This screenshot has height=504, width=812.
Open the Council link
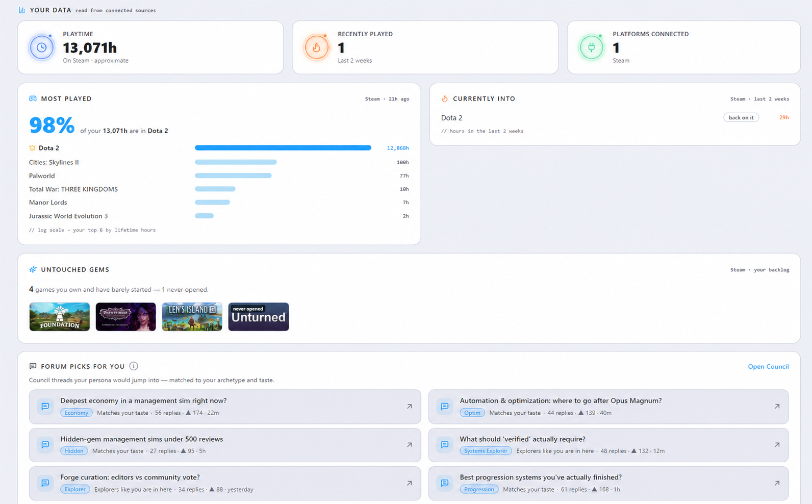click(768, 366)
